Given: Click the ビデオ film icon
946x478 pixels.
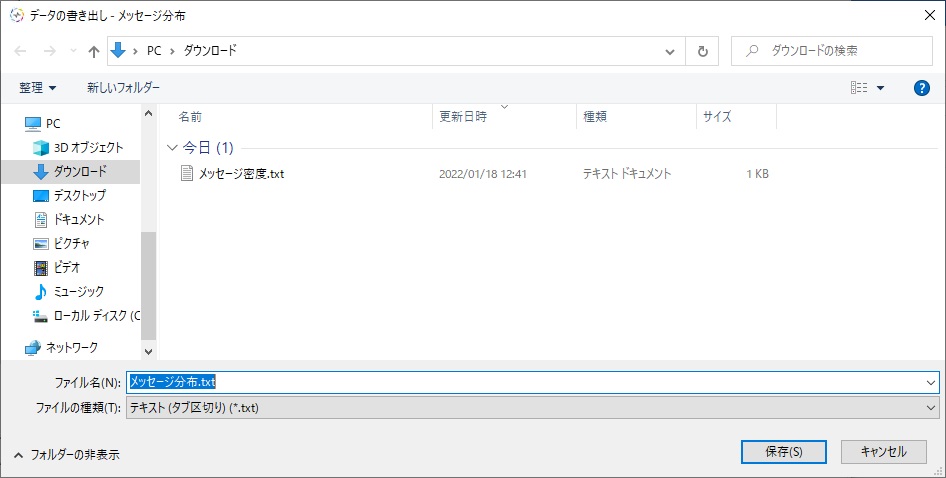Looking at the screenshot, I should (x=40, y=267).
